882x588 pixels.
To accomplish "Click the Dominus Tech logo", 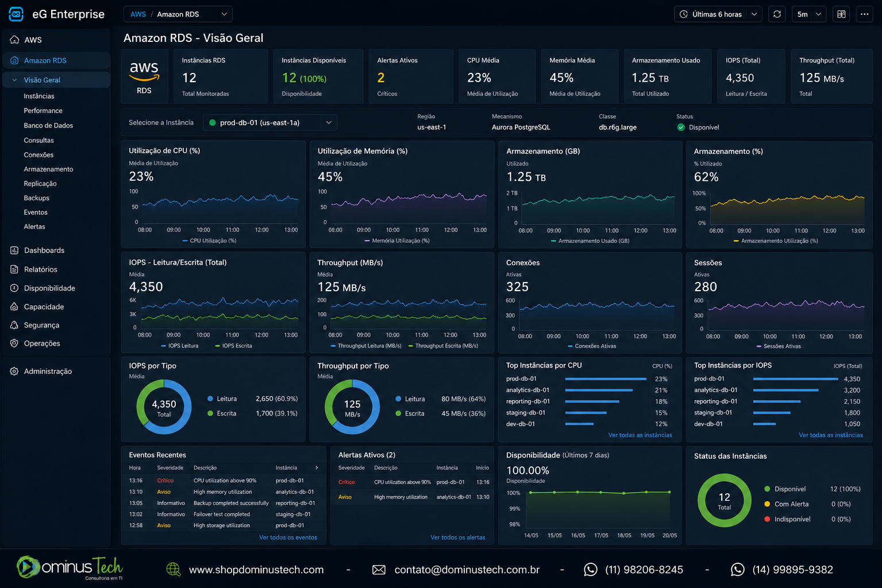I will pyautogui.click(x=70, y=568).
